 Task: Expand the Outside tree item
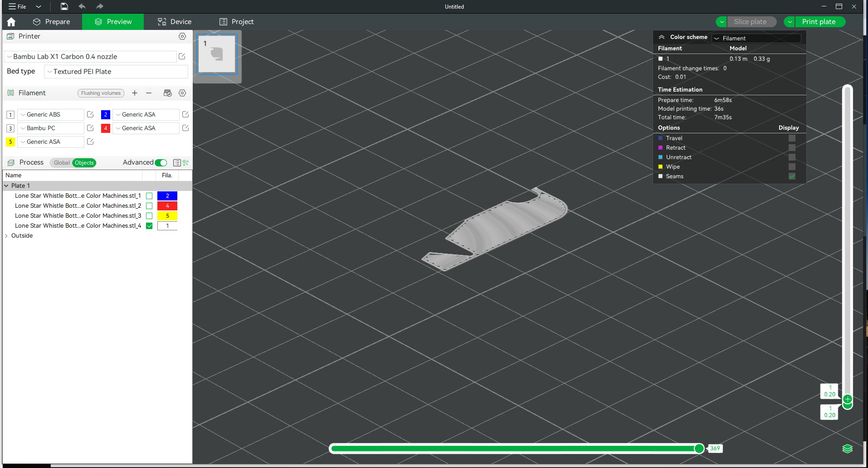pyautogui.click(x=6, y=236)
